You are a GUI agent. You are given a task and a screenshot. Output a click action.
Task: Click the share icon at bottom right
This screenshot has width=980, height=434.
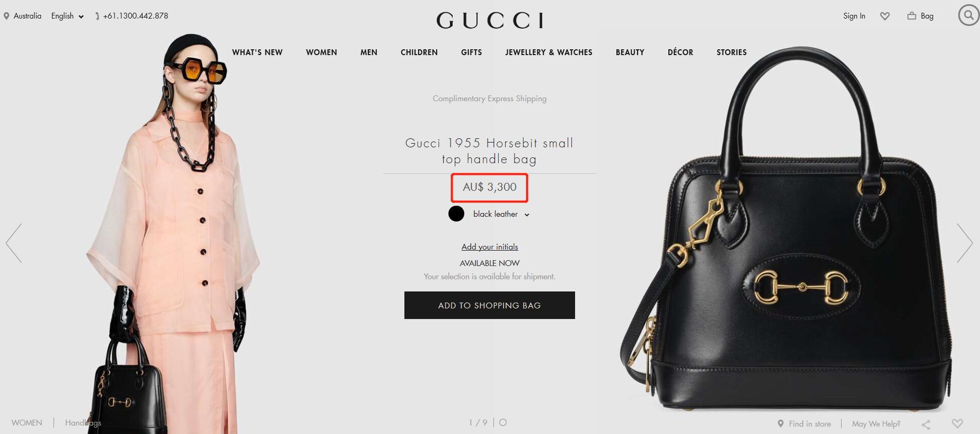tap(926, 424)
